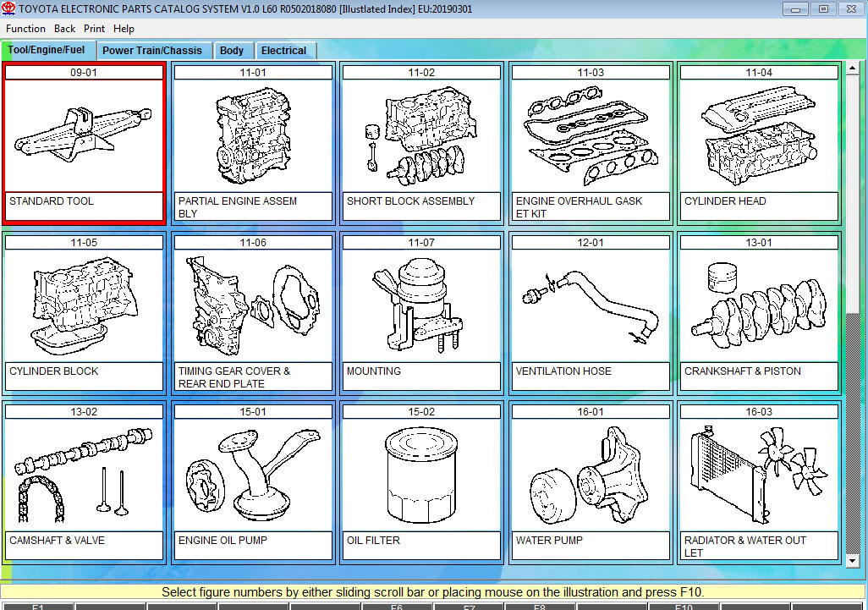Image resolution: width=868 pixels, height=610 pixels.
Task: Open the Electrical tab
Action: tap(283, 51)
